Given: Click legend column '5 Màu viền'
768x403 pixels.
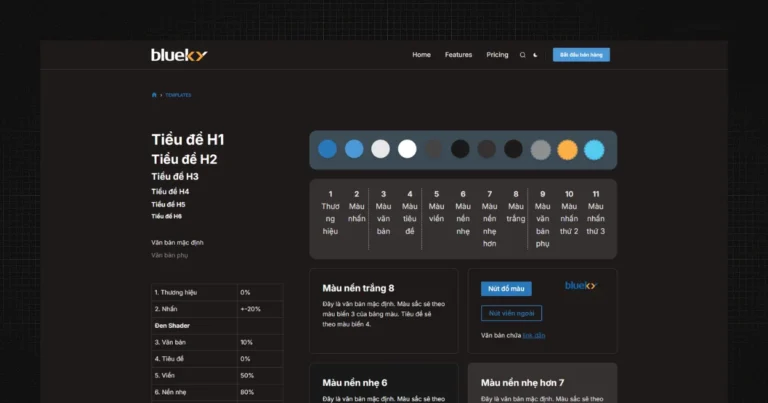Looking at the screenshot, I should coord(436,206).
